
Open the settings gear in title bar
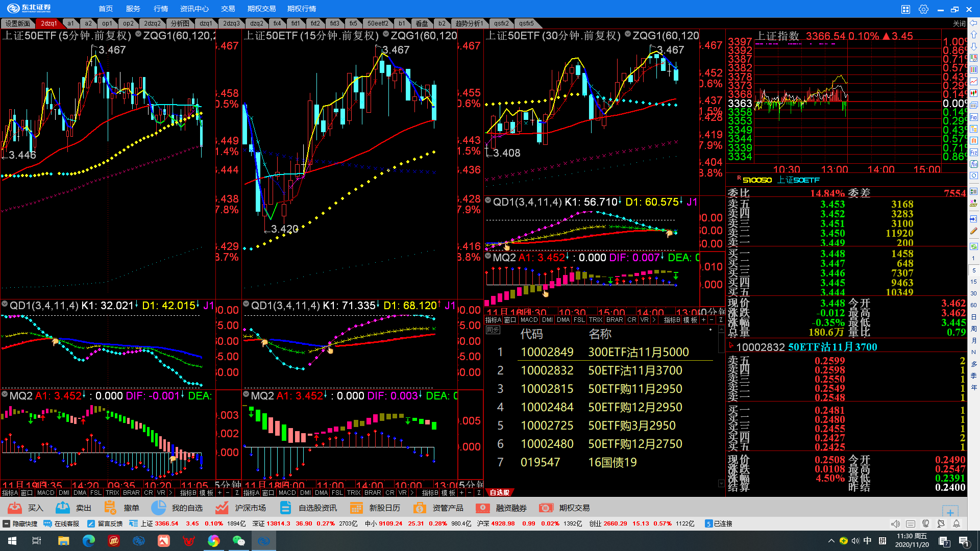point(923,9)
